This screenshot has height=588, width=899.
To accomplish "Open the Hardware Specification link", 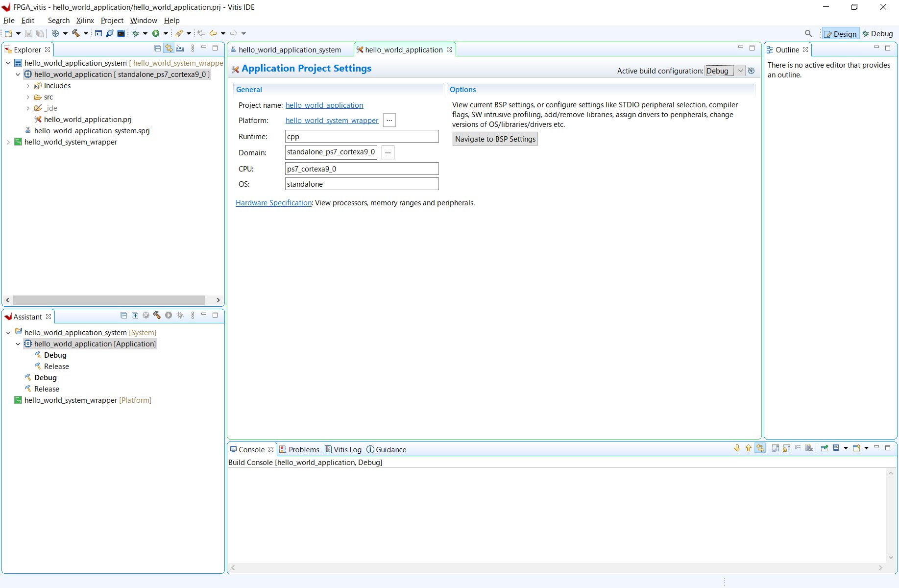I will click(x=273, y=203).
